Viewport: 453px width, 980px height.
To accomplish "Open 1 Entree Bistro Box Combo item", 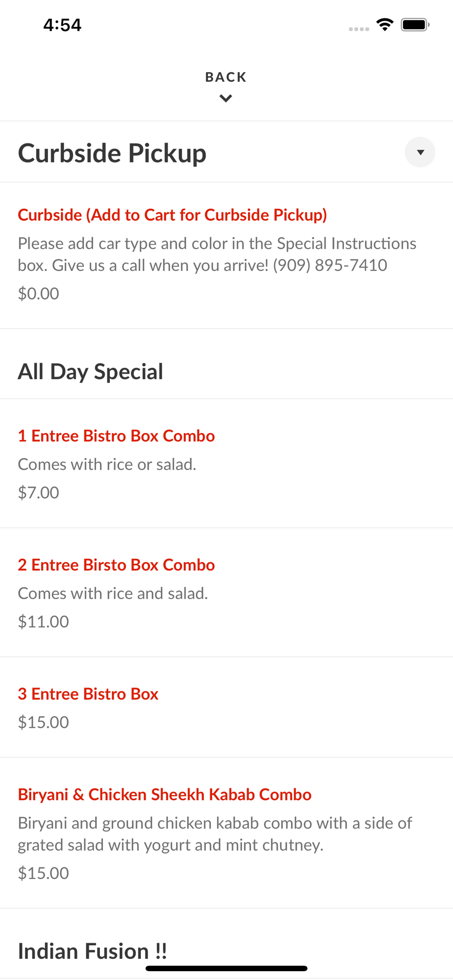I will [116, 436].
